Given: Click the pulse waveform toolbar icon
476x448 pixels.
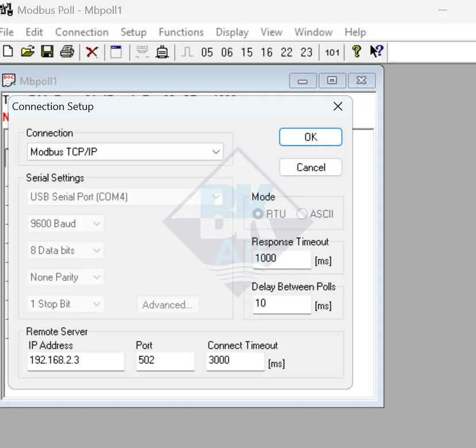Looking at the screenshot, I should point(187,52).
